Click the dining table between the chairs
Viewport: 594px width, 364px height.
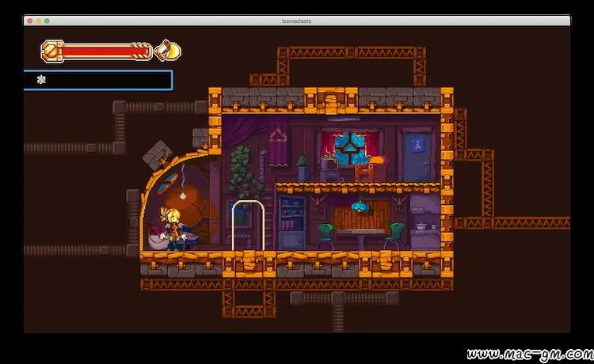tap(360, 239)
